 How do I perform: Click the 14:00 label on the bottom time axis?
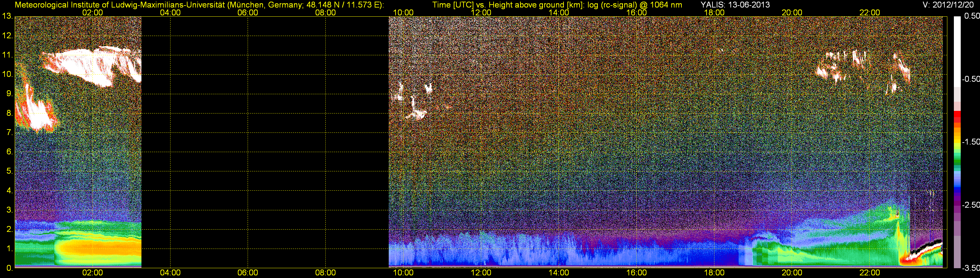[559, 273]
